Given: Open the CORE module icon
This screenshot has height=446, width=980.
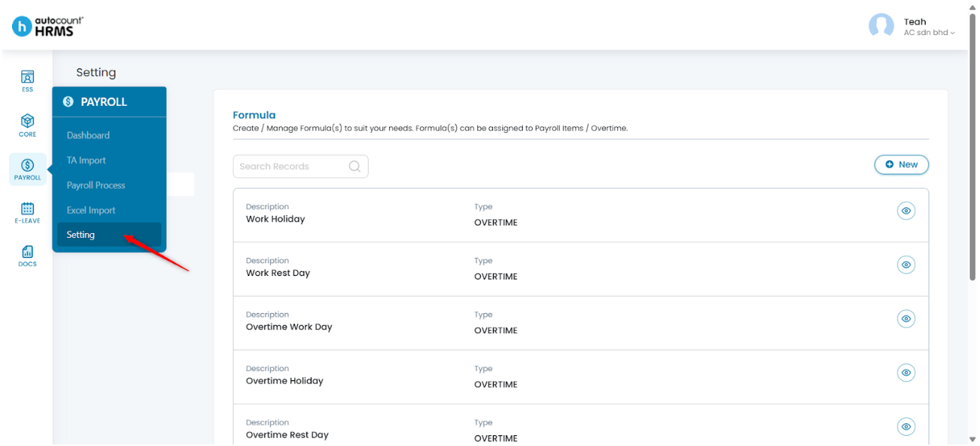Looking at the screenshot, I should 27,124.
